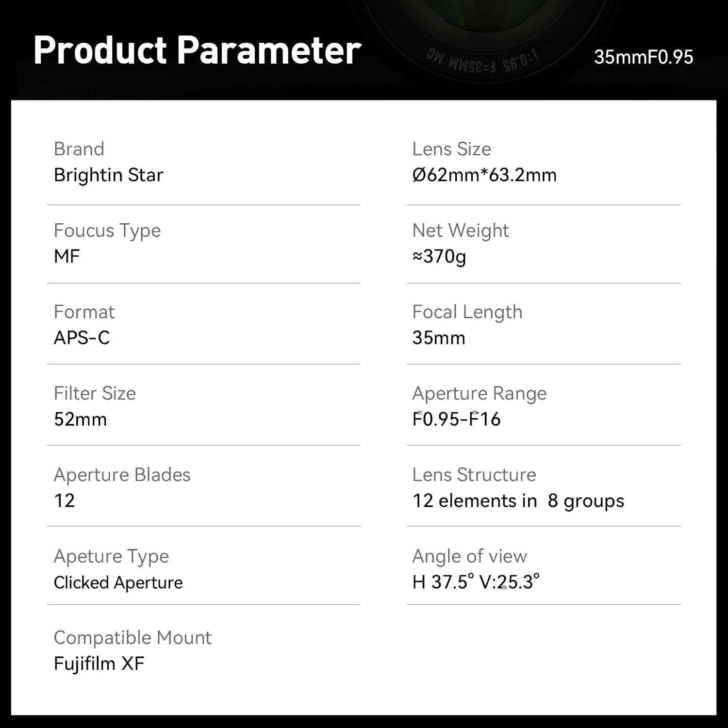This screenshot has height=728, width=728.
Task: Select the "MF" focus type value
Action: 66,256
